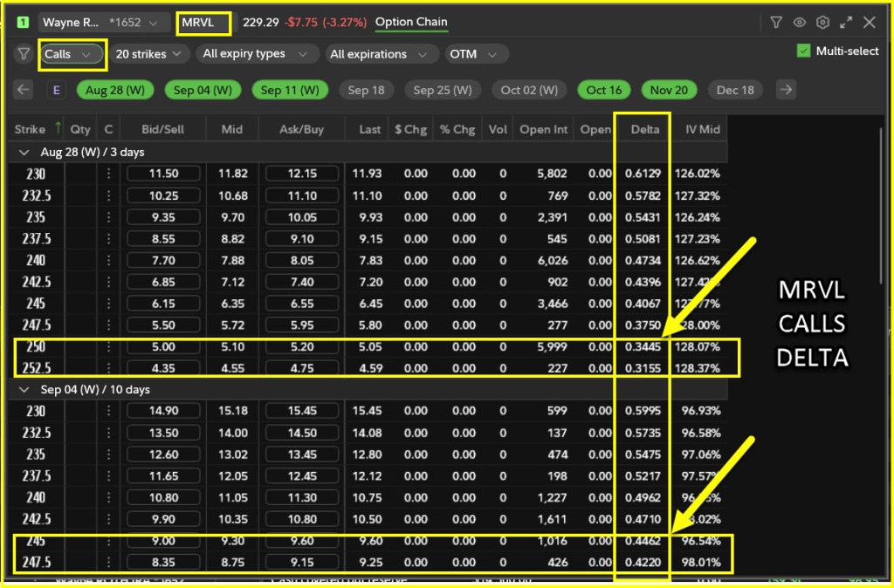
Task: Open the menu dots for the 240 Aug 28 row
Action: pyautogui.click(x=108, y=260)
